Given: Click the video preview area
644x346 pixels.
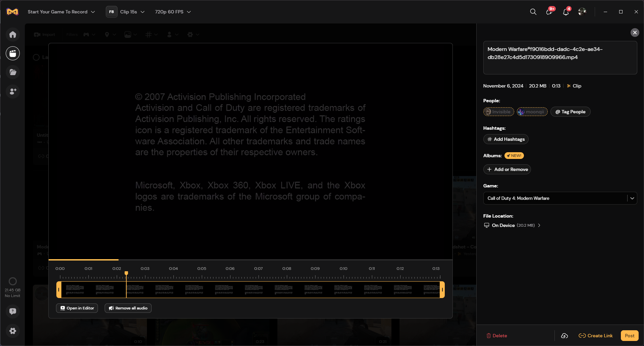Looking at the screenshot, I should (x=251, y=151).
